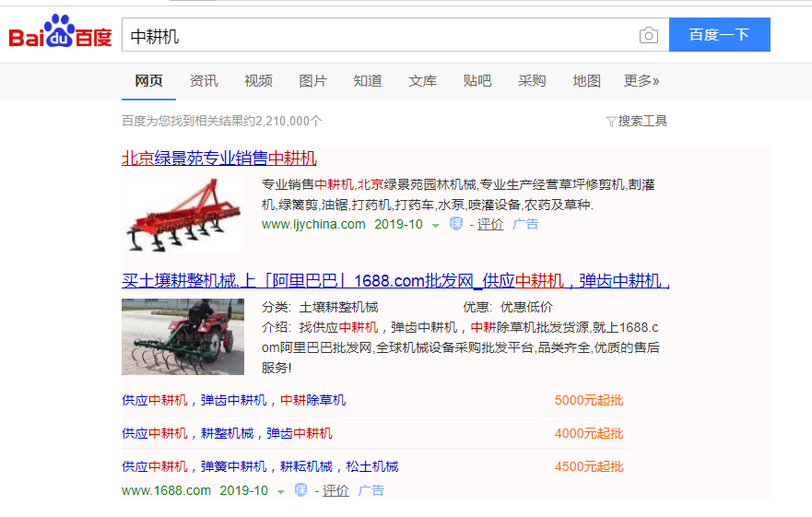
Task: Open the 图片 tab
Action: pos(312,81)
